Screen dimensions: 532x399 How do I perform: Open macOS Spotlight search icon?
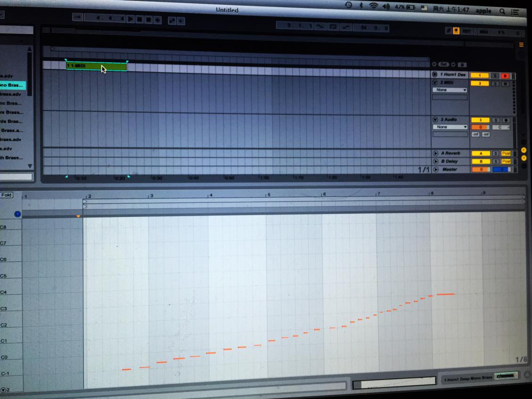click(x=502, y=10)
